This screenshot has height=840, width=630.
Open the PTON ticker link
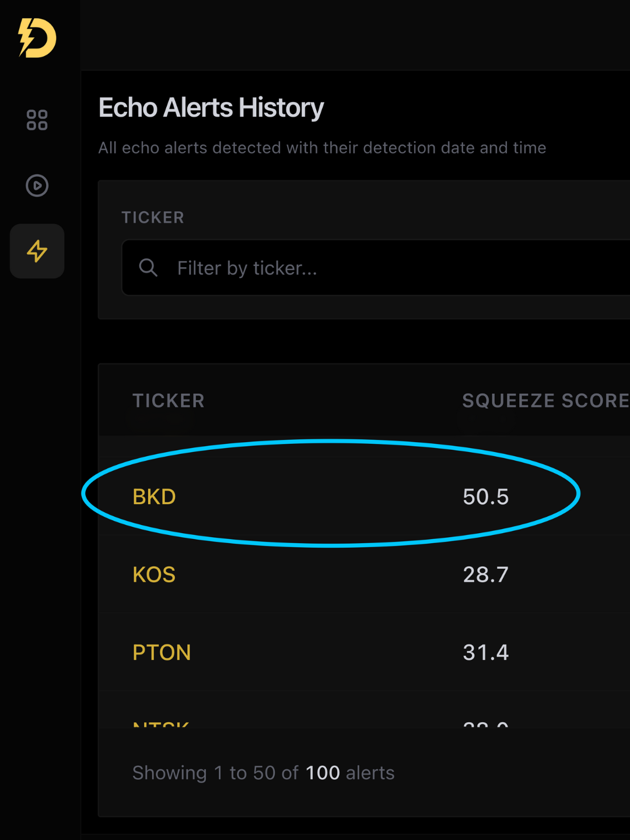pyautogui.click(x=162, y=652)
